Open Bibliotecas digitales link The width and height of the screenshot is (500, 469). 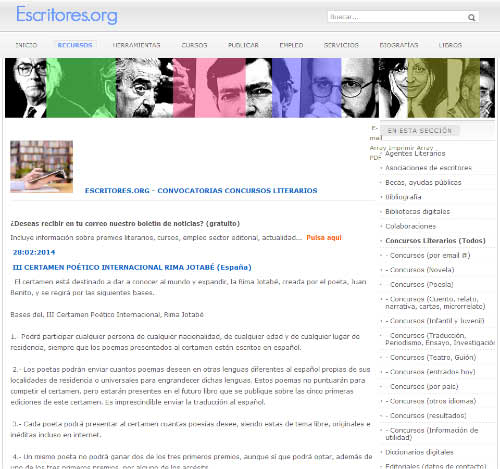click(418, 212)
